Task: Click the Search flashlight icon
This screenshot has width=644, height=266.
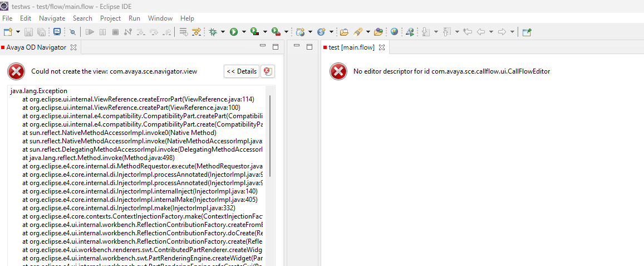Action: tap(357, 32)
